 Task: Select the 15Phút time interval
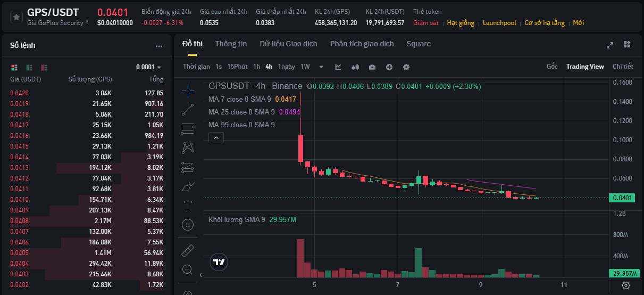click(x=237, y=67)
